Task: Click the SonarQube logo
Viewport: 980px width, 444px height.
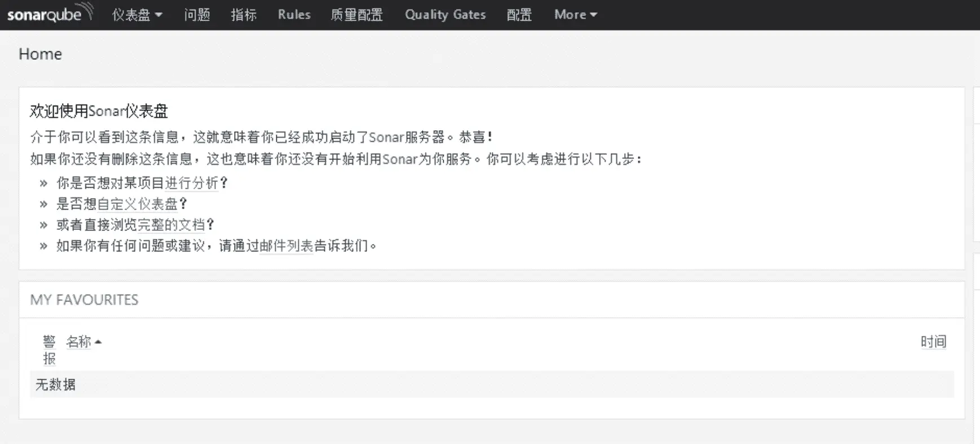Action: click(50, 14)
